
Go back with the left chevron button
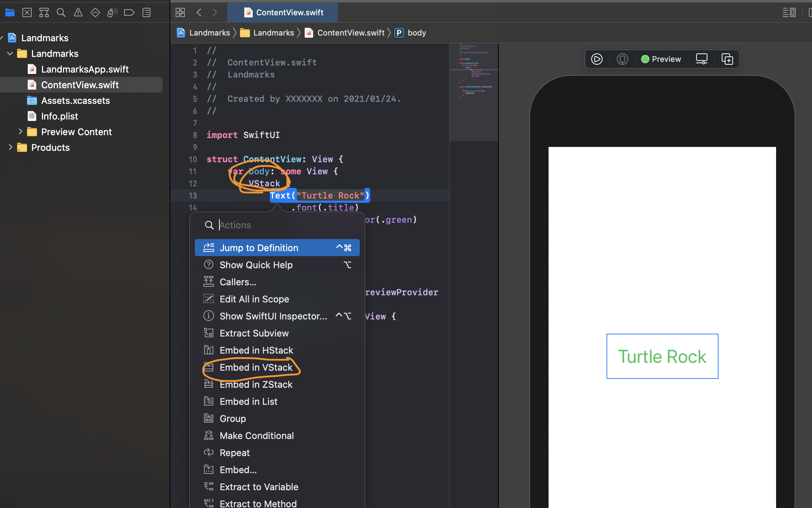point(199,13)
